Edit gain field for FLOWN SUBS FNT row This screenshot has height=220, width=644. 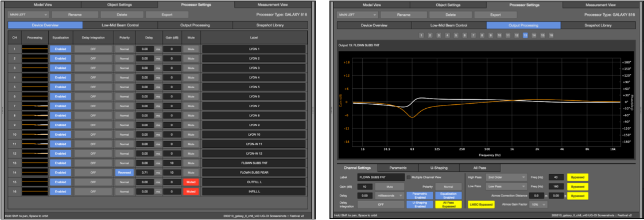[172, 163]
